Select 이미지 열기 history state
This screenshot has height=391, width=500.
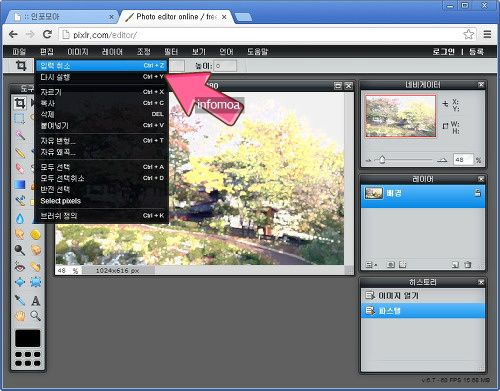coord(423,295)
